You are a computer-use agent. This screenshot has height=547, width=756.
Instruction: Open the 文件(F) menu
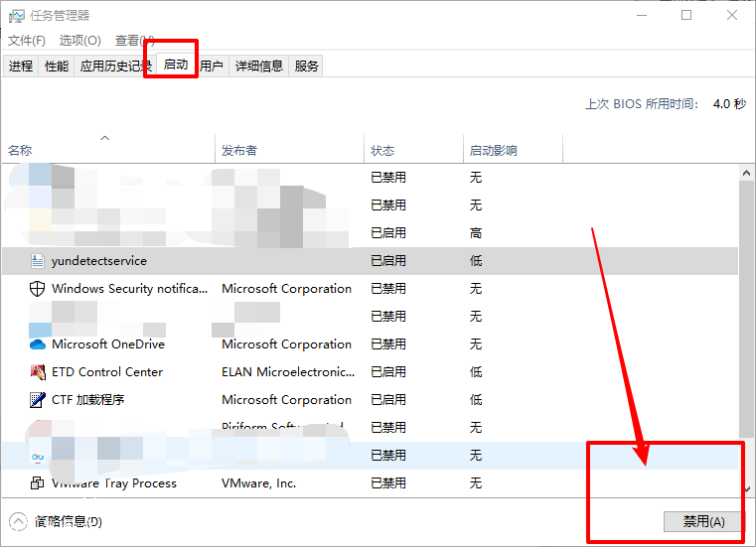(27, 41)
